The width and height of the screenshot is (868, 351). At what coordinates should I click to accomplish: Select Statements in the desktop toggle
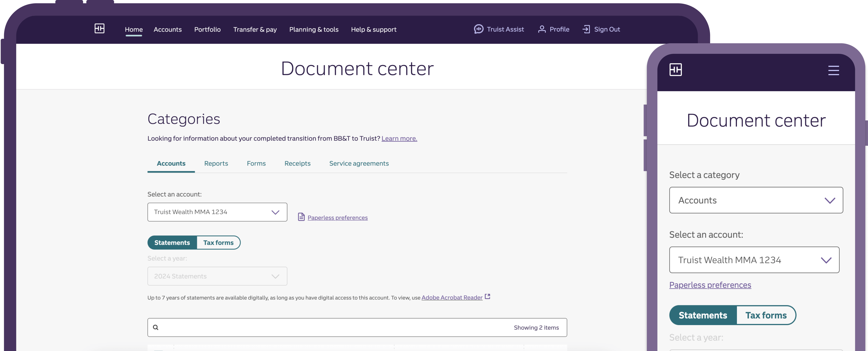tap(172, 243)
